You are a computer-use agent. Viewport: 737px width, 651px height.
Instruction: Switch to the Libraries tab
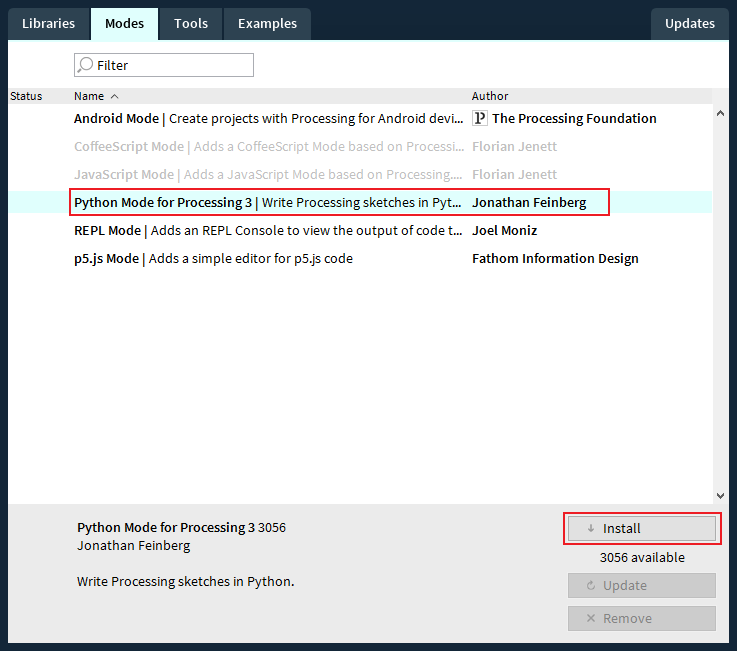(x=48, y=24)
